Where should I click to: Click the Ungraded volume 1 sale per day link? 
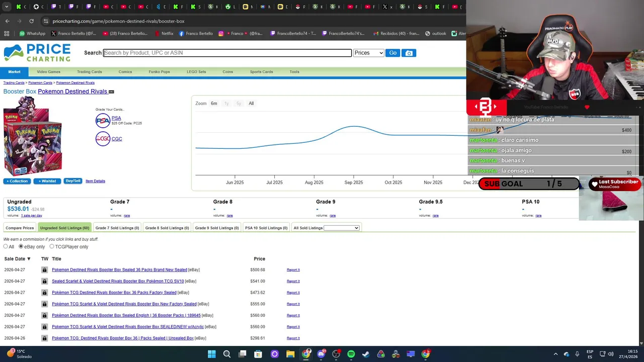coord(32,215)
